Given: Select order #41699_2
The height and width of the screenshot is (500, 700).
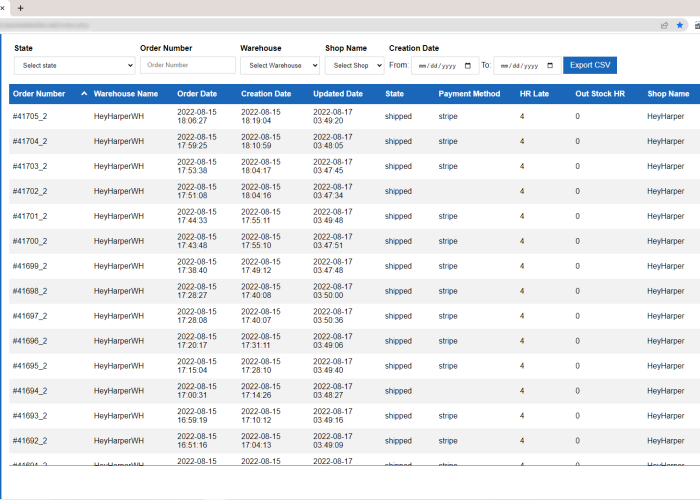Looking at the screenshot, I should tap(30, 267).
